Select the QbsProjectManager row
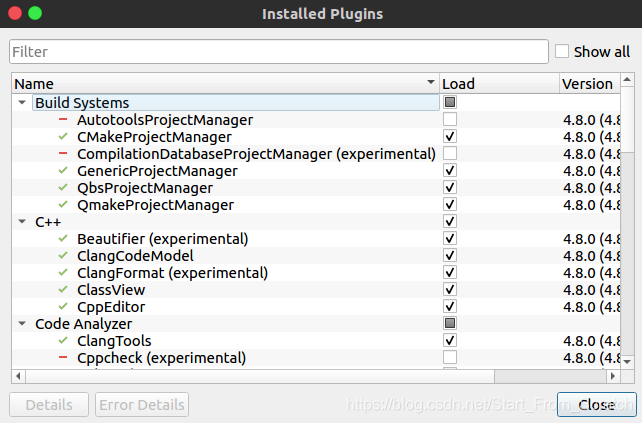Image resolution: width=642 pixels, height=423 pixels. click(x=316, y=188)
